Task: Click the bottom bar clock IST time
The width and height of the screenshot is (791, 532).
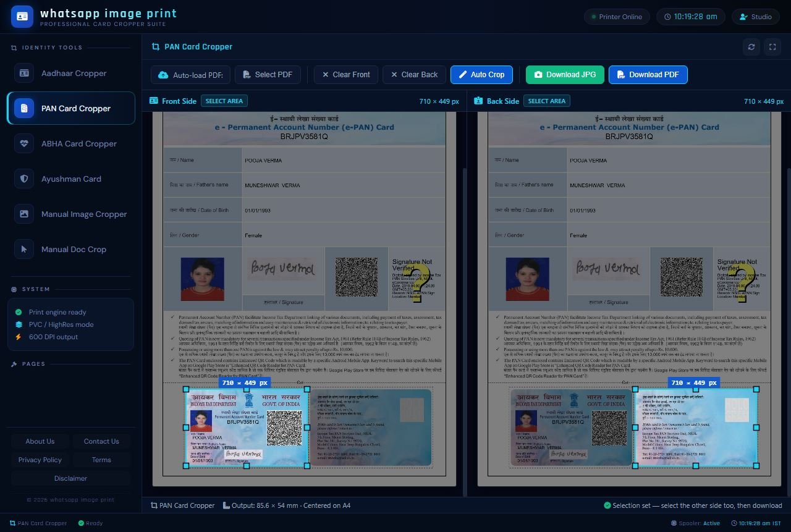Action: click(756, 523)
